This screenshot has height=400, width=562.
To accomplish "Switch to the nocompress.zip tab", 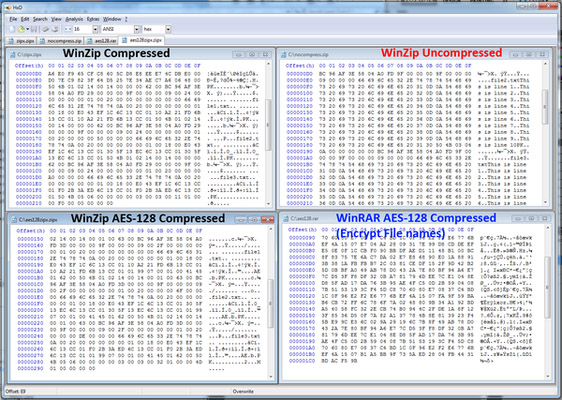I will coord(61,41).
